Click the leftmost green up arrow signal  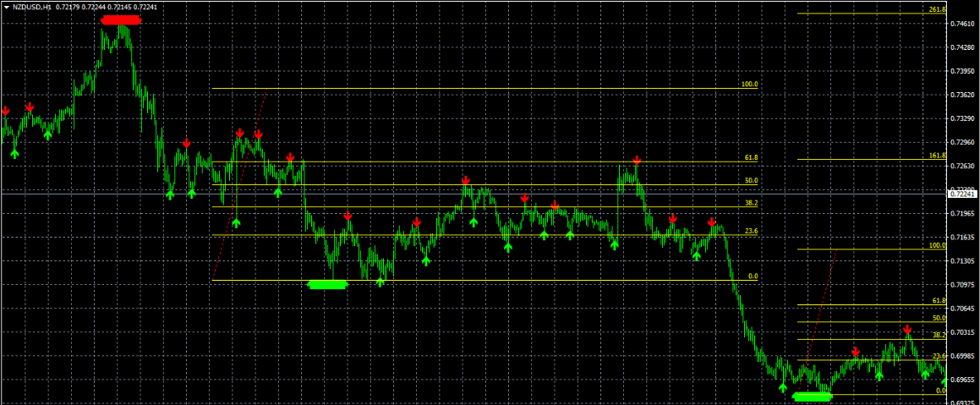(x=14, y=153)
